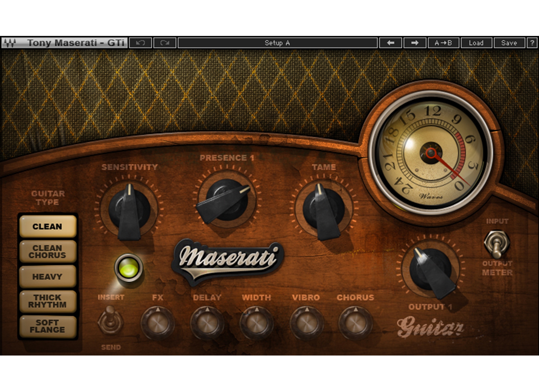
Task: Click the undo arrow icon
Action: pyautogui.click(x=140, y=43)
